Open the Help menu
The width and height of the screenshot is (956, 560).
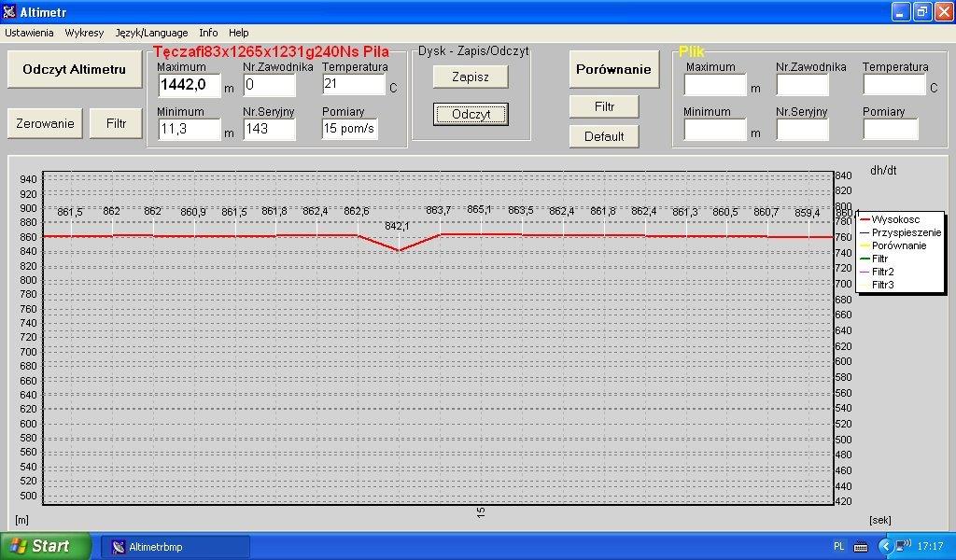coord(239,33)
